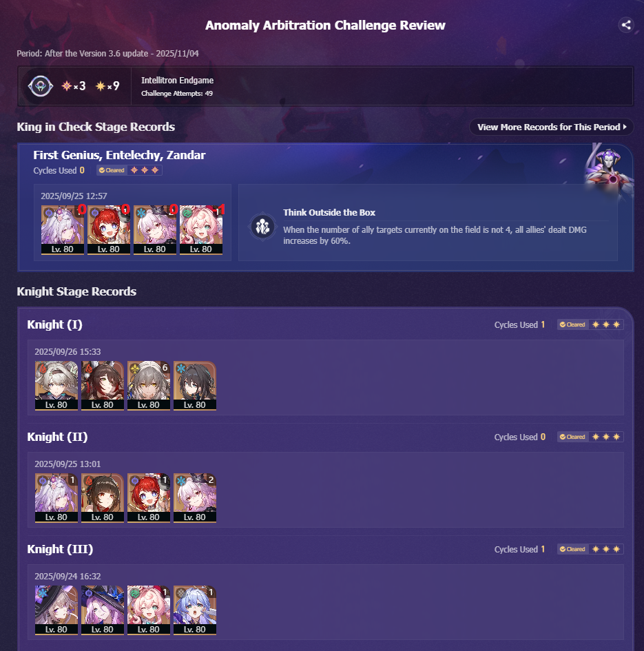The height and width of the screenshot is (651, 644).
Task: Click the first character in Knight (I) team
Action: click(x=56, y=386)
